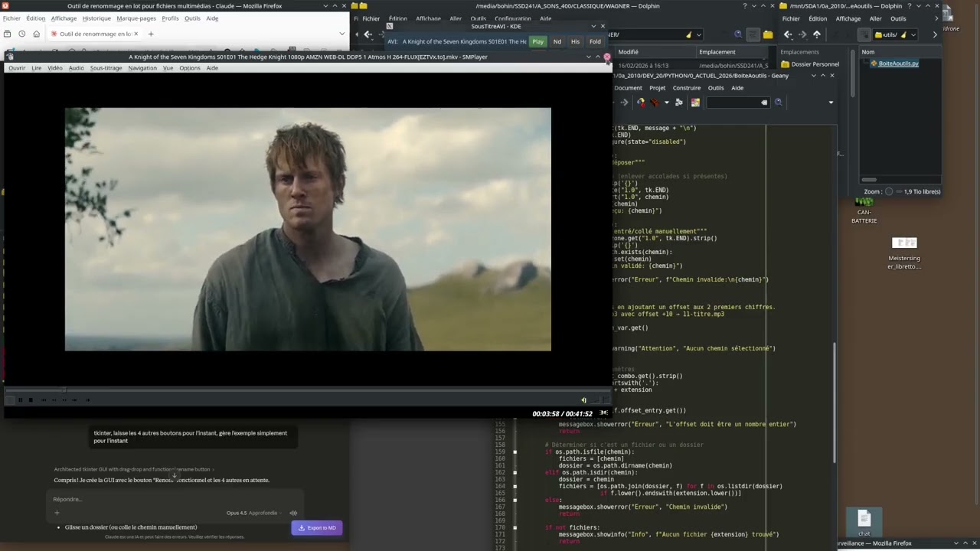Screen dimensions: 980x551
Task: Adjust SMPlayer volume slider
Action: (x=600, y=399)
